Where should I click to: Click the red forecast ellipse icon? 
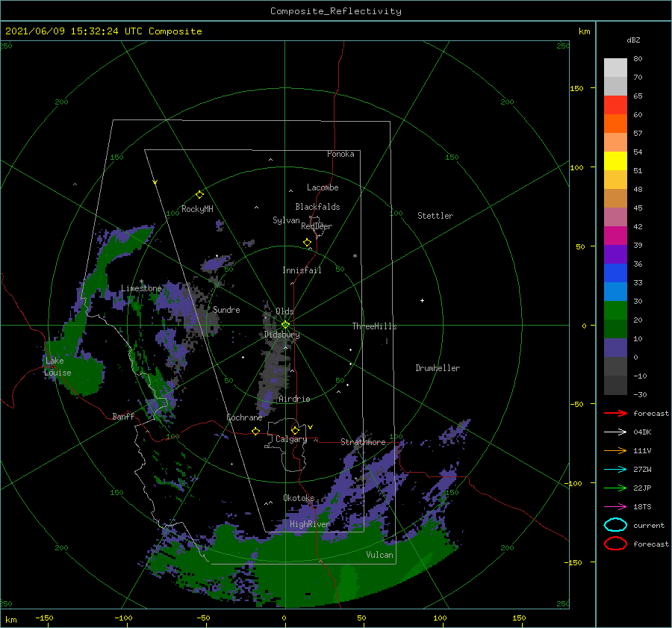pos(615,544)
